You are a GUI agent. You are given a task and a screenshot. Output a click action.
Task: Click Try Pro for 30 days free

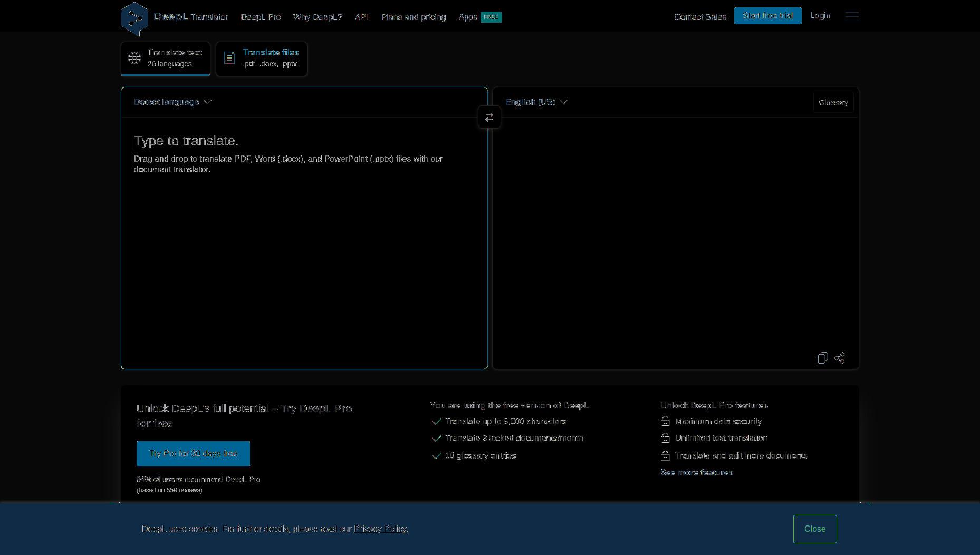193,454
